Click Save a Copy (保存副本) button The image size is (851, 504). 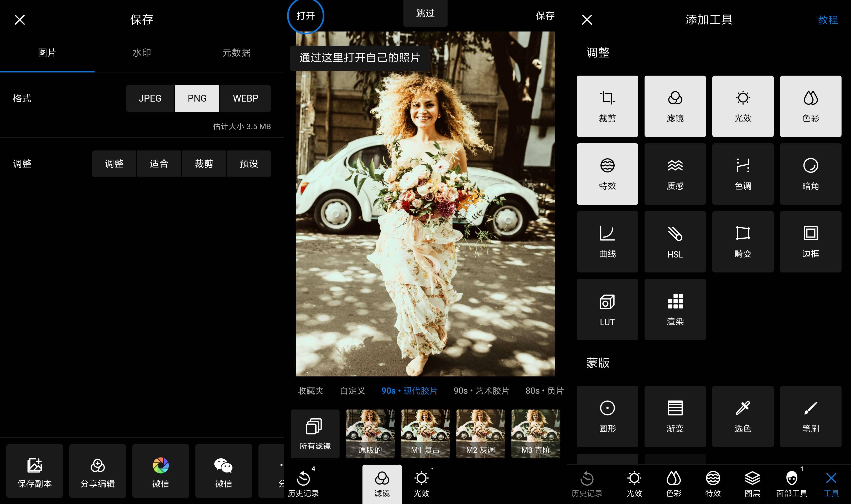tap(35, 471)
